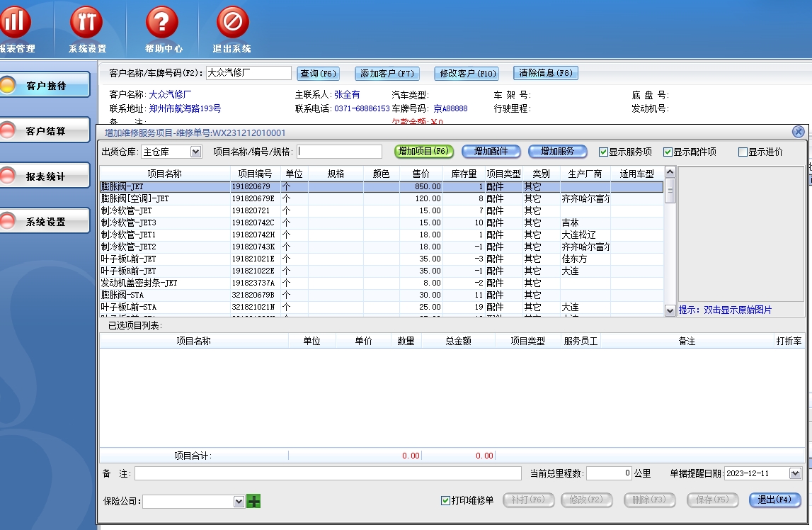The image size is (812, 530).
Task: Open 客户结算 in the sidebar
Action: pos(45,131)
